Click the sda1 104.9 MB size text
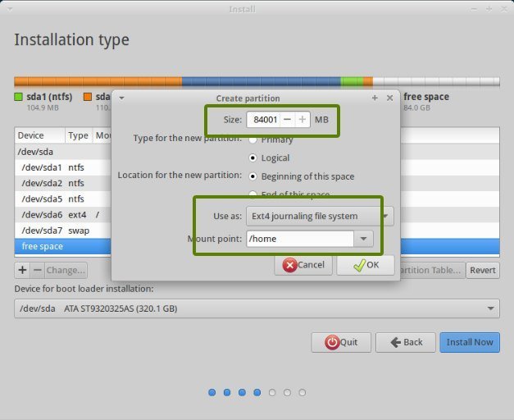514x420 pixels. (43, 107)
